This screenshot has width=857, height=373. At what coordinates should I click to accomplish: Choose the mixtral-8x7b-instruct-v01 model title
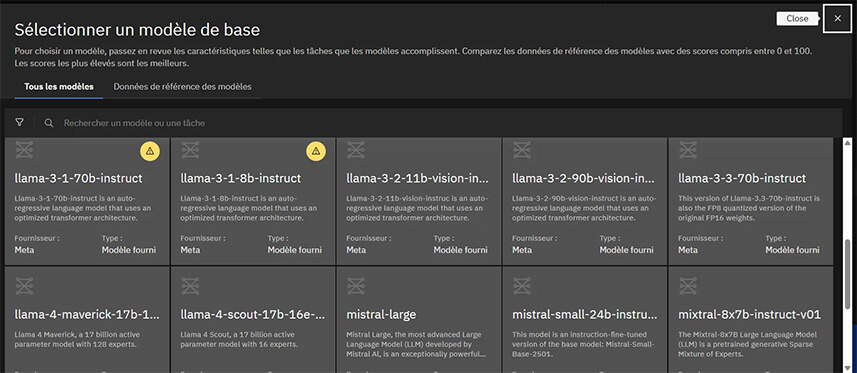click(749, 315)
